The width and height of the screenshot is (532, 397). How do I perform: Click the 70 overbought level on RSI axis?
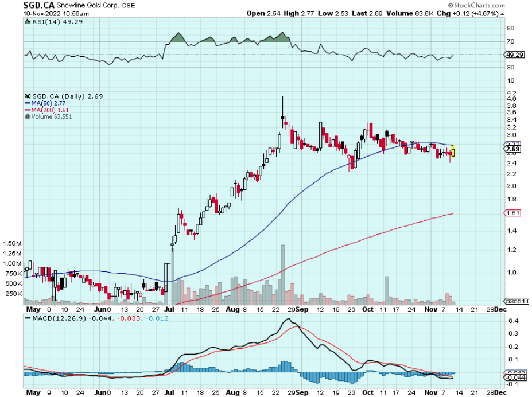coord(510,41)
